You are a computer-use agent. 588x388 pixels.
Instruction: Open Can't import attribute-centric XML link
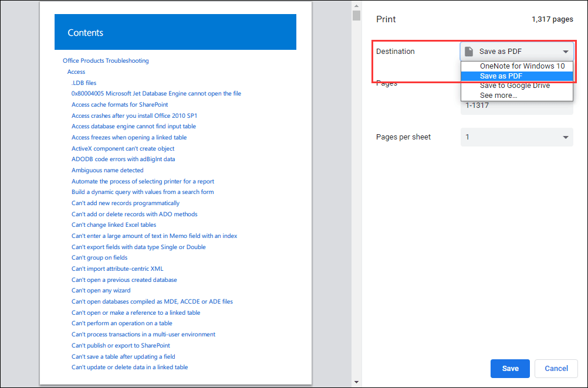coord(117,269)
